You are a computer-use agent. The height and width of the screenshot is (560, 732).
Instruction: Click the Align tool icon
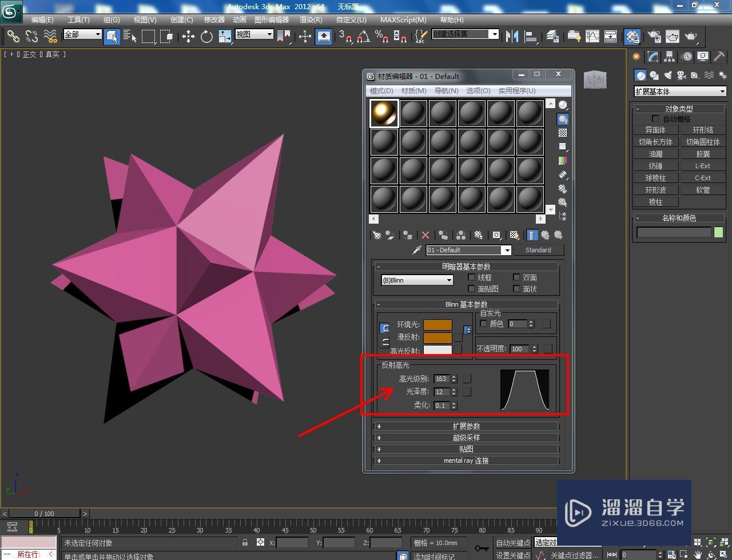click(x=531, y=37)
